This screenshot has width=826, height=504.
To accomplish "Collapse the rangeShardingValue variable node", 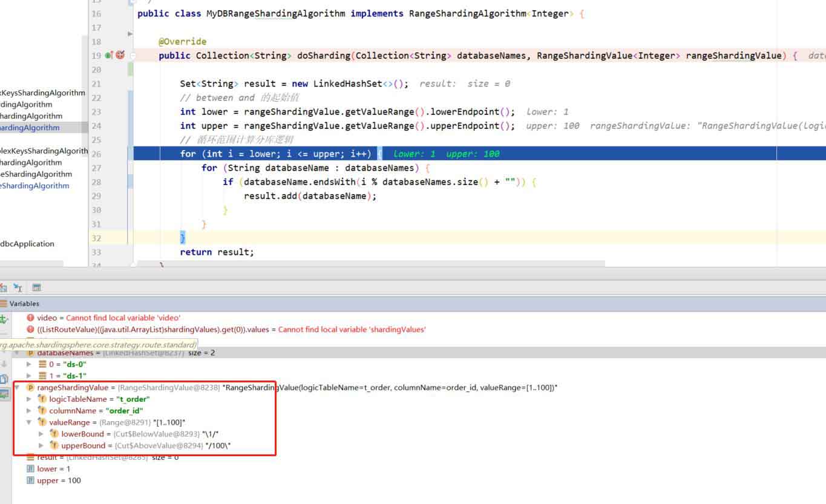I will tap(17, 387).
